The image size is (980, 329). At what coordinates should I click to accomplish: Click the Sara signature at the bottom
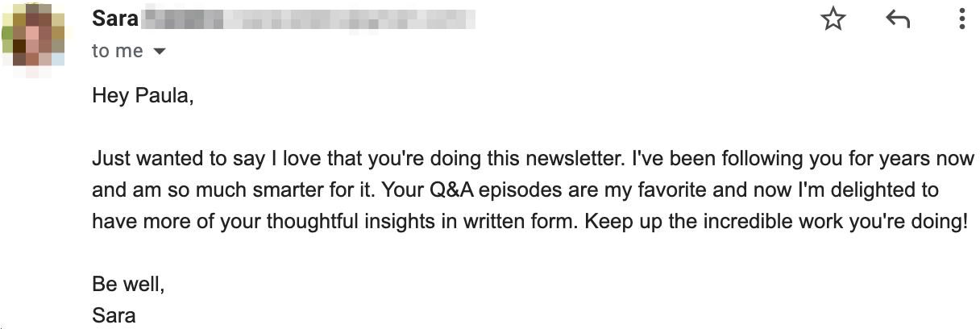tap(114, 315)
